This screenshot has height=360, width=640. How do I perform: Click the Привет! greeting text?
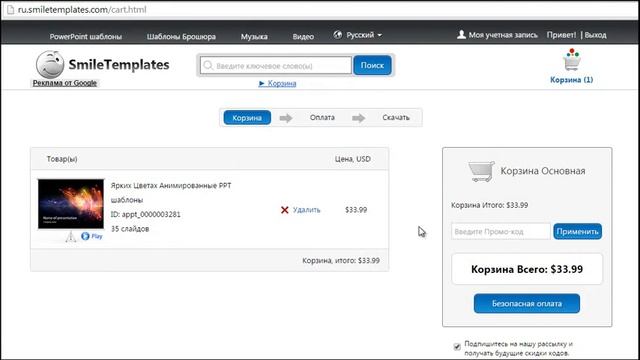point(561,35)
